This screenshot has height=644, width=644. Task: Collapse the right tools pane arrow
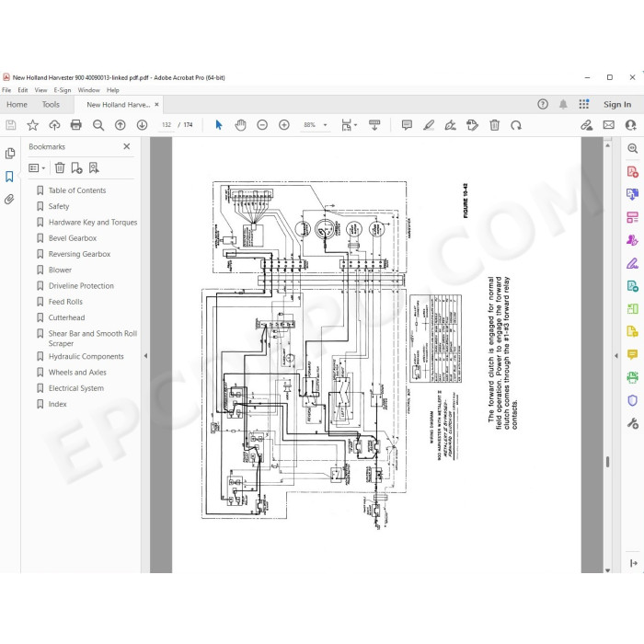click(616, 356)
